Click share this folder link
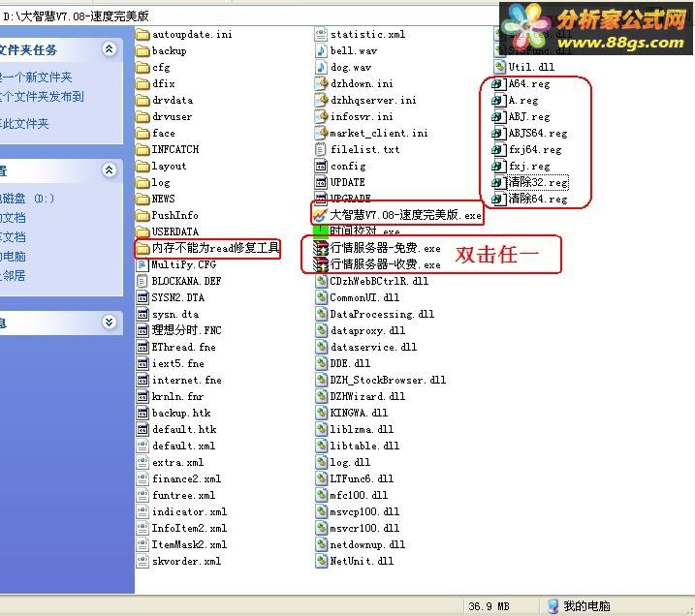This screenshot has width=695, height=616. 24,124
